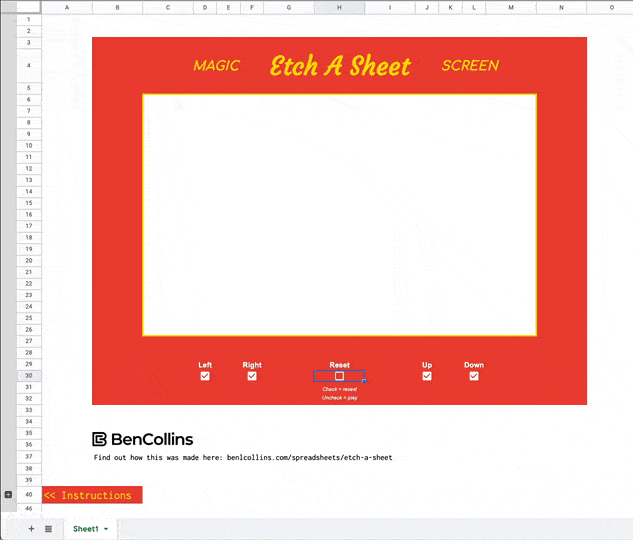This screenshot has height=540, width=633.
Task: Select row 40 header
Action: point(29,494)
